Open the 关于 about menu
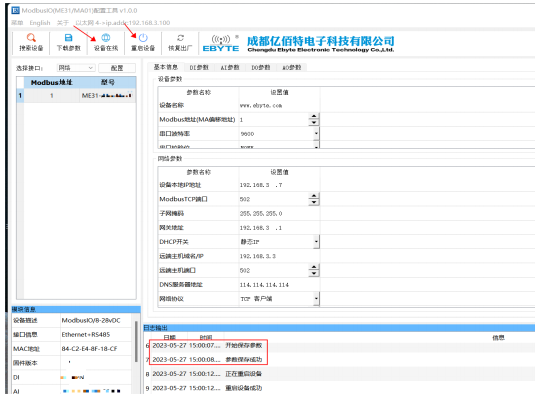Viewport: 540px width, 398px height. [63, 23]
